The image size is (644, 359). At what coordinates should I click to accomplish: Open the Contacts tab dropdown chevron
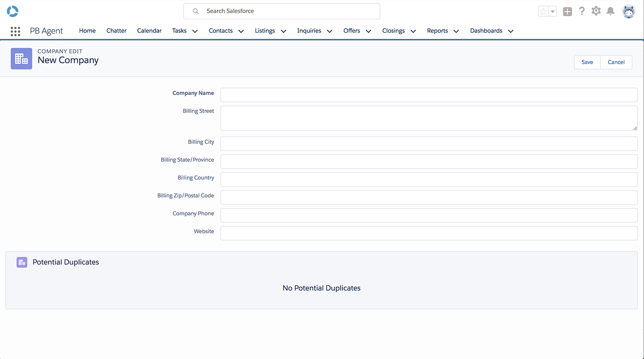click(x=241, y=31)
